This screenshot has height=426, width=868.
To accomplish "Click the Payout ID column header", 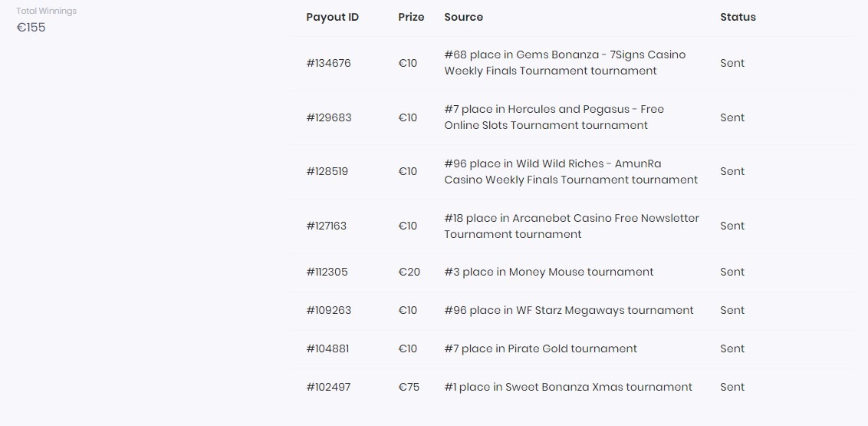I will click(332, 17).
